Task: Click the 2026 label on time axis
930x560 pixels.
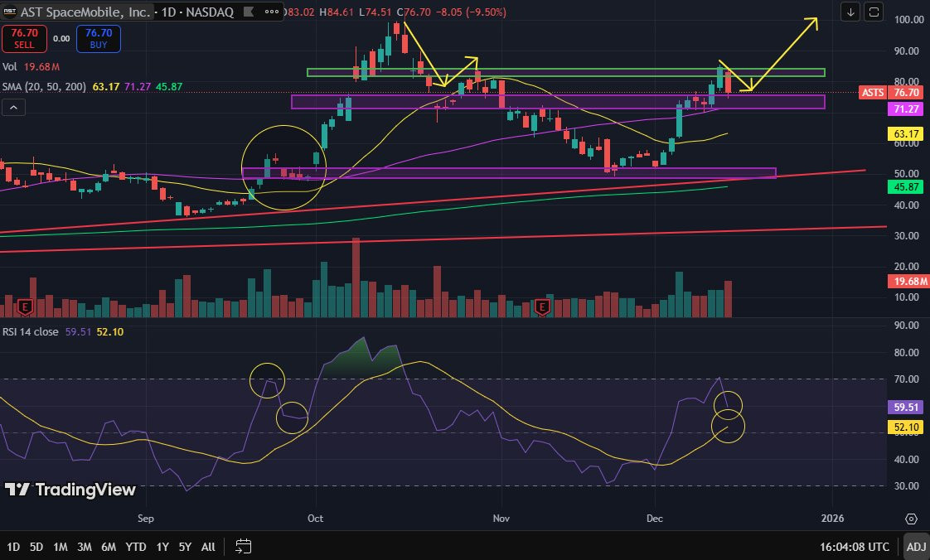Action: [833, 519]
